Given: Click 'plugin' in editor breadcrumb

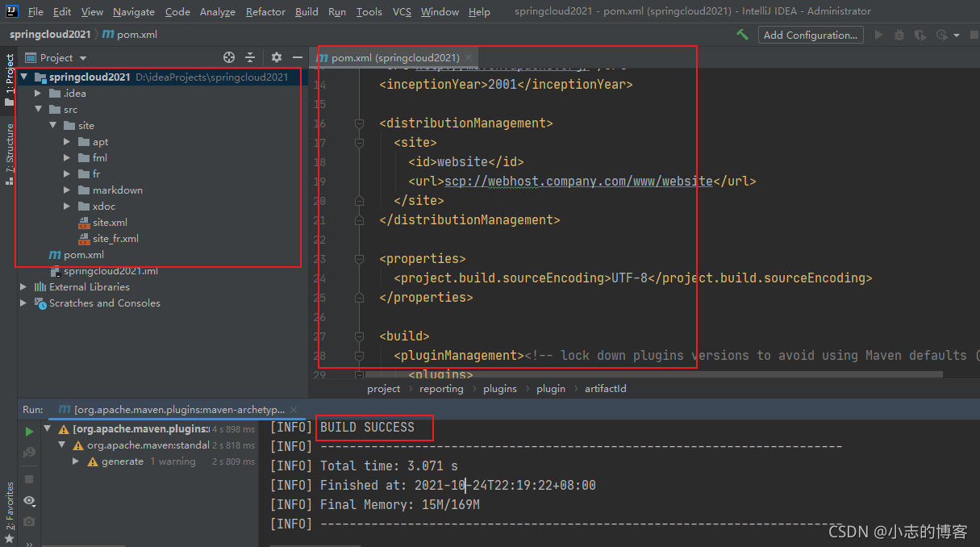Looking at the screenshot, I should pos(551,389).
